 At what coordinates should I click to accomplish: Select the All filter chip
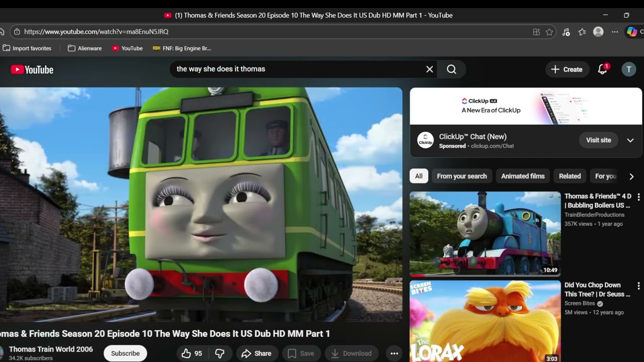(419, 176)
